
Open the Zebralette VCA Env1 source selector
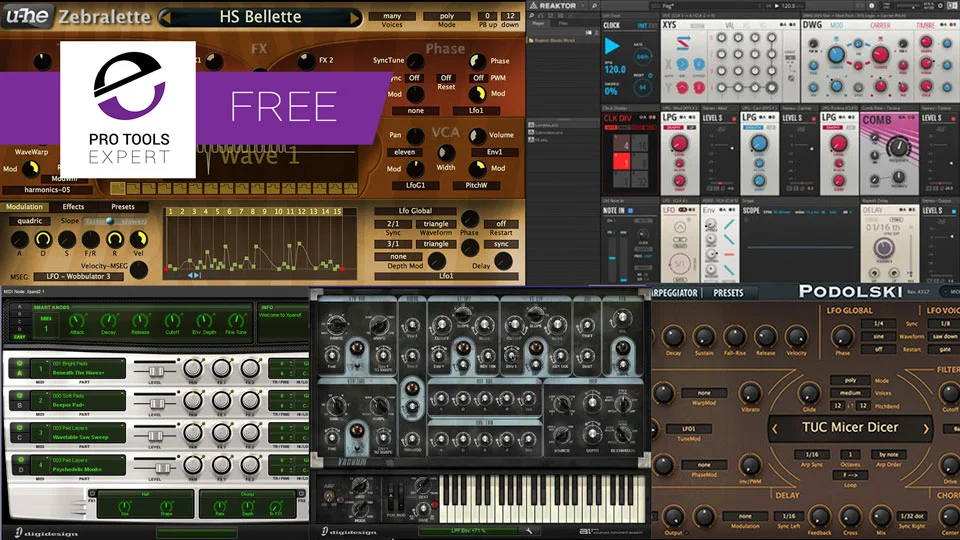tap(494, 152)
